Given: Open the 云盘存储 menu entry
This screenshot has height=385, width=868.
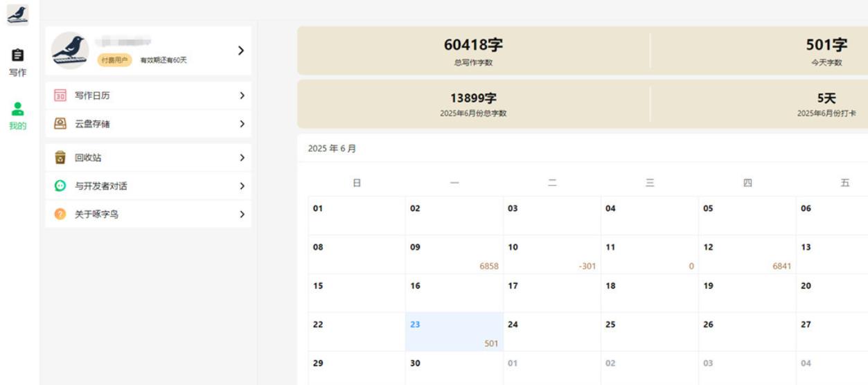Looking at the screenshot, I should [x=148, y=124].
